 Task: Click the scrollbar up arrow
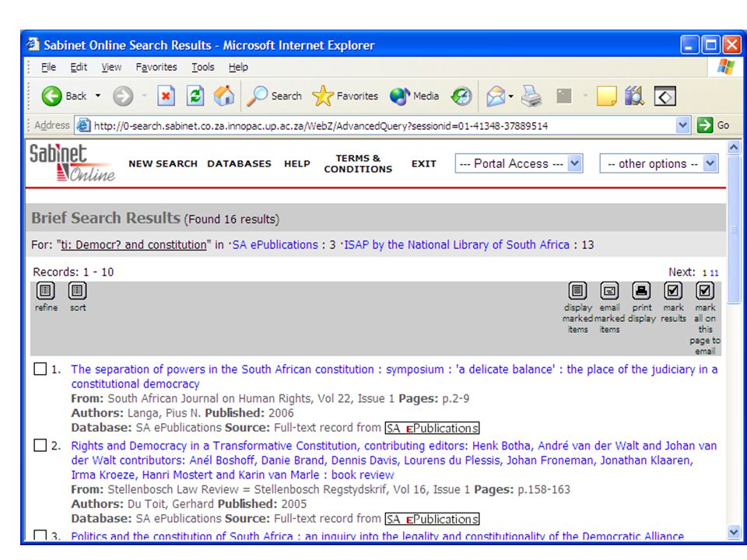[734, 147]
